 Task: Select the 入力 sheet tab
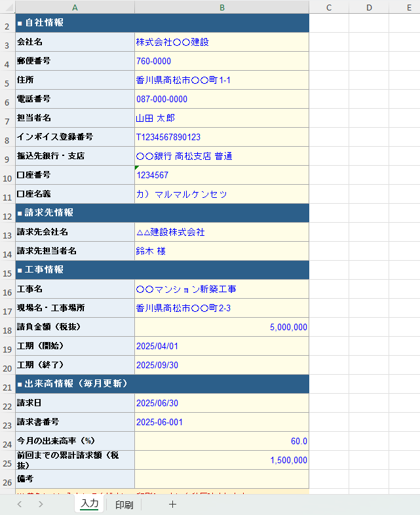point(88,504)
